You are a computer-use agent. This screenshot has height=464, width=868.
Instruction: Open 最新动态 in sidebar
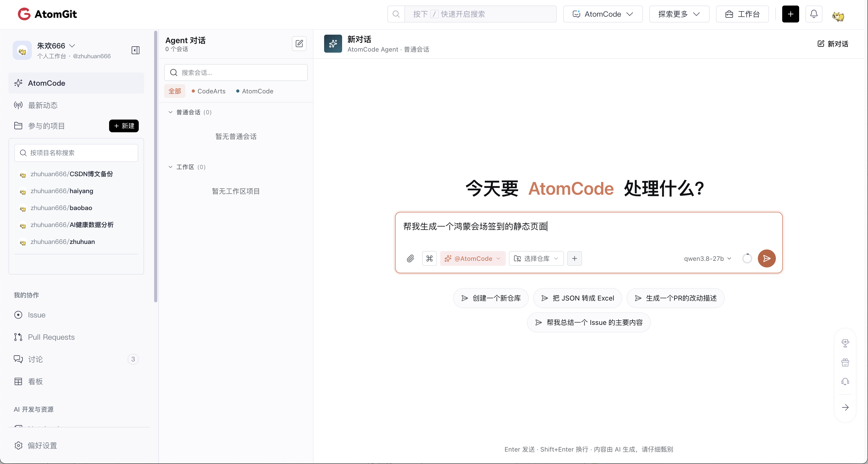pyautogui.click(x=76, y=105)
